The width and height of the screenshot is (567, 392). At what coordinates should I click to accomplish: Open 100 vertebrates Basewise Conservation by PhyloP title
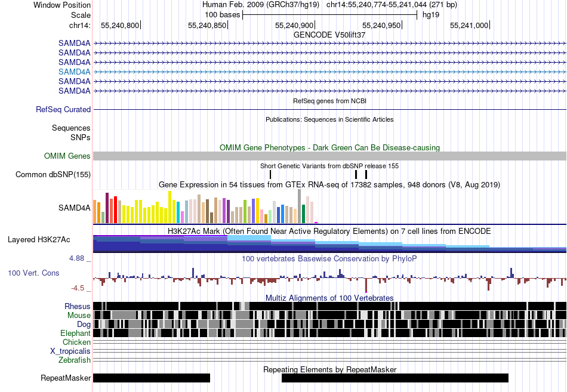pos(329,258)
